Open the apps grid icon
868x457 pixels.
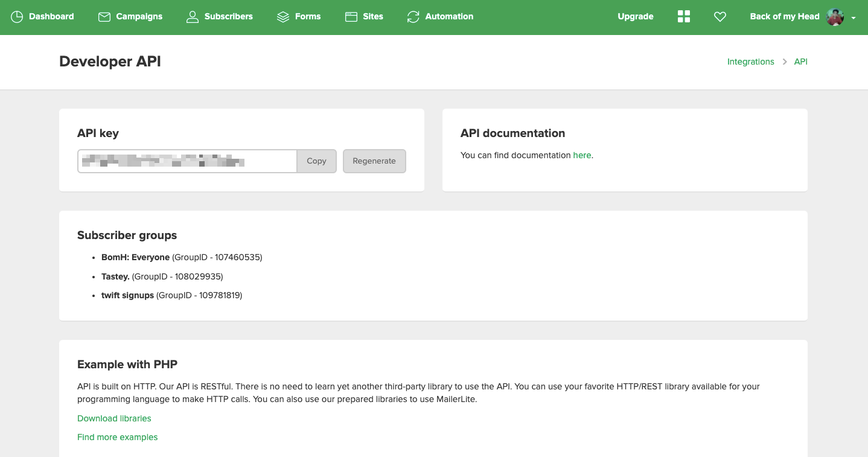click(x=683, y=17)
